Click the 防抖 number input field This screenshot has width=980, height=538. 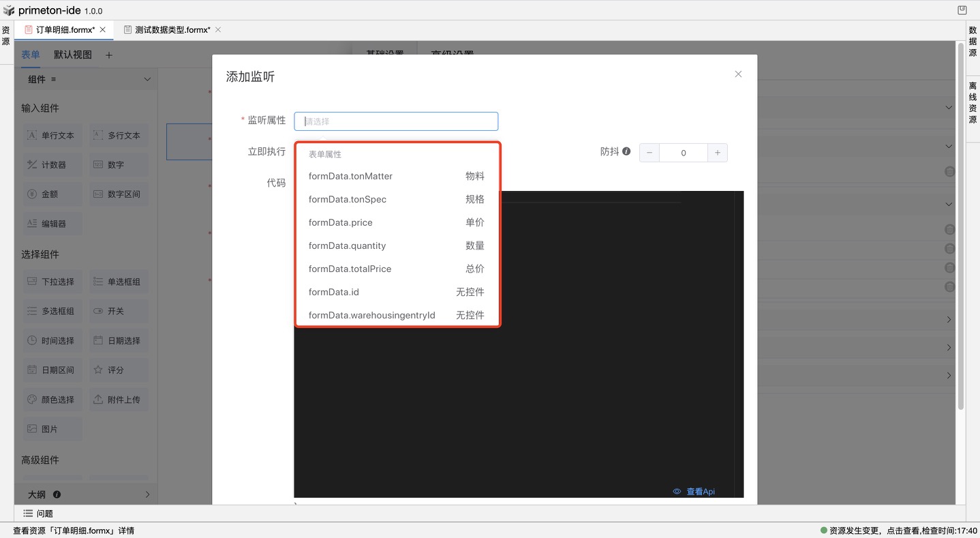click(683, 153)
